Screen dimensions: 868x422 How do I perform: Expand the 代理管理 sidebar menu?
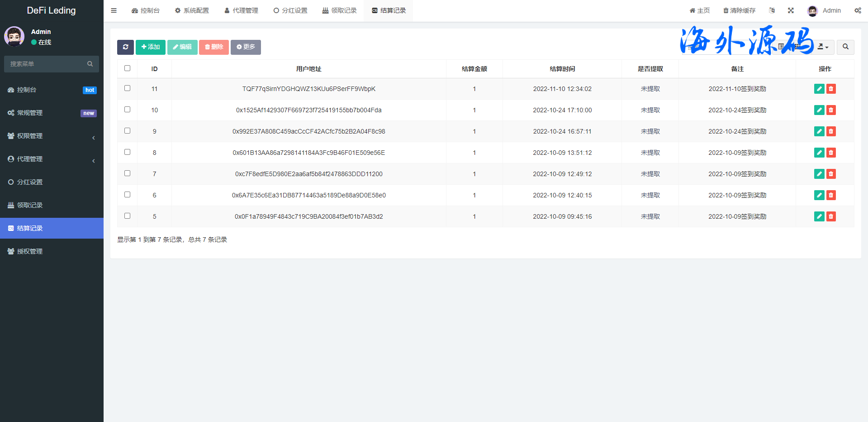(x=52, y=159)
